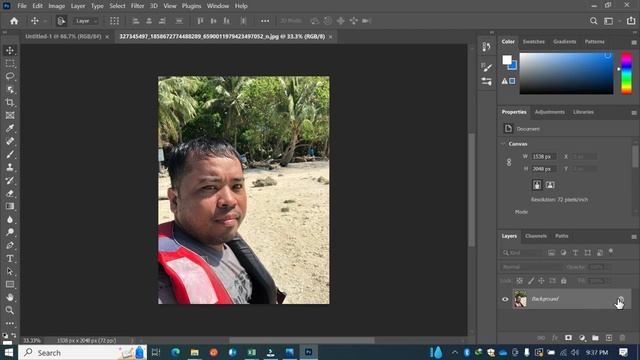Click the Windows taskbar Search box

tap(82, 352)
